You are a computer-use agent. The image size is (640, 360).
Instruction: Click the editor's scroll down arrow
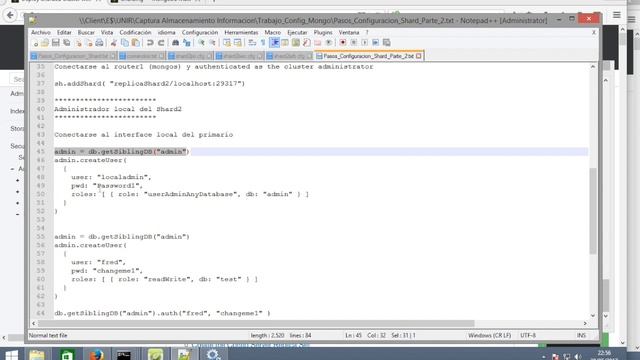pyautogui.click(x=593, y=316)
